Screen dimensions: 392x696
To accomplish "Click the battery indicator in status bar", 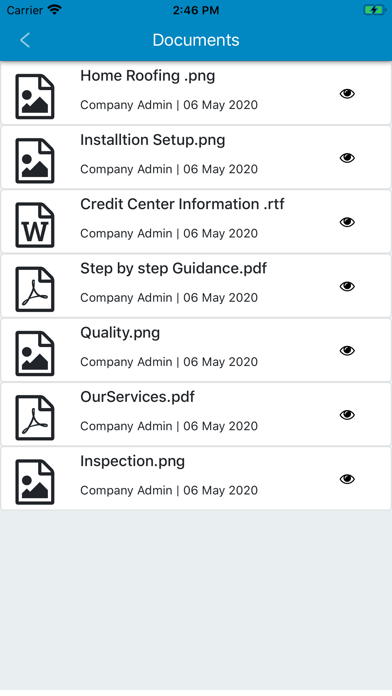I will tap(375, 10).
